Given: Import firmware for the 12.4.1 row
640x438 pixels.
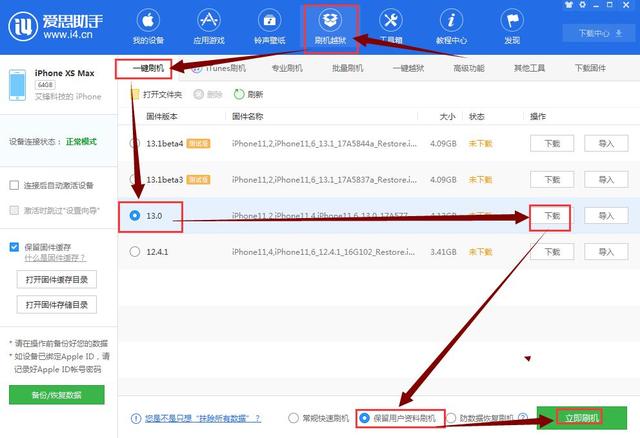Looking at the screenshot, I should (x=606, y=251).
